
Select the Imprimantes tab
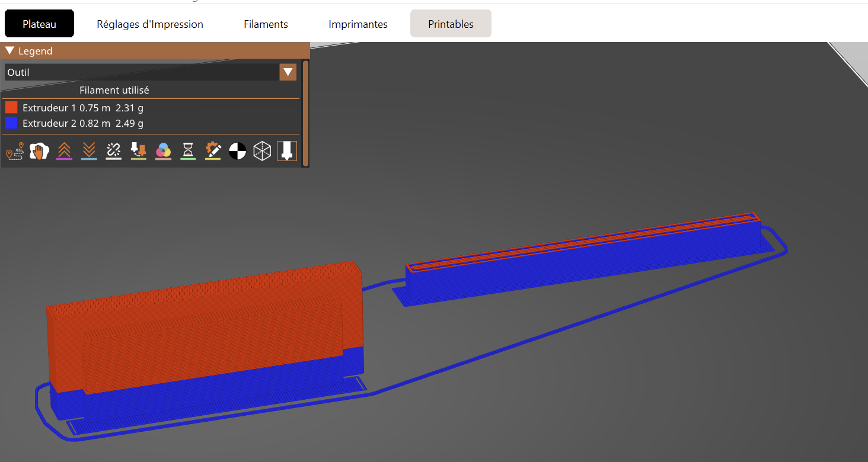358,24
